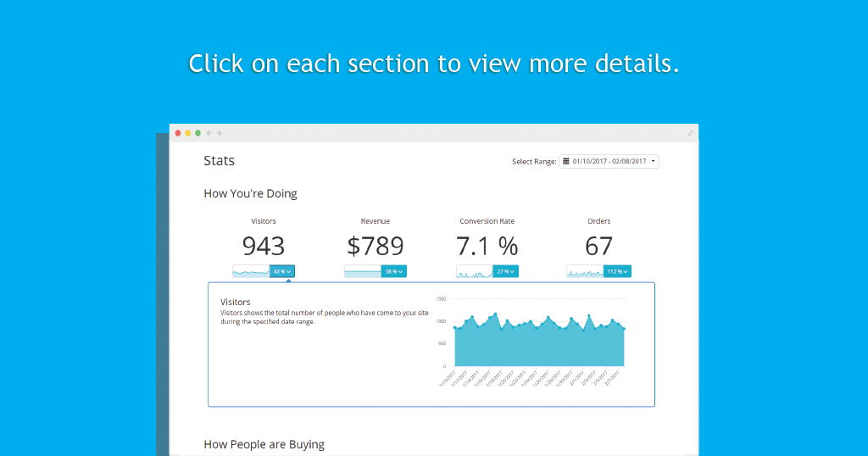The height and width of the screenshot is (456, 868).
Task: Expand the Visitors 43% dropdown button
Action: coord(282,272)
